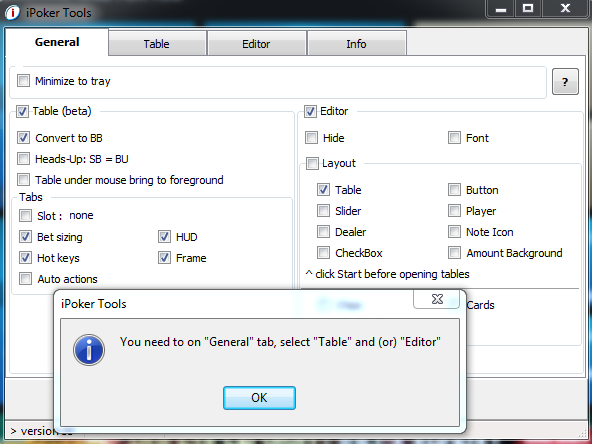Enable the Button layout checkbox
This screenshot has width=592, height=444.
[455, 190]
